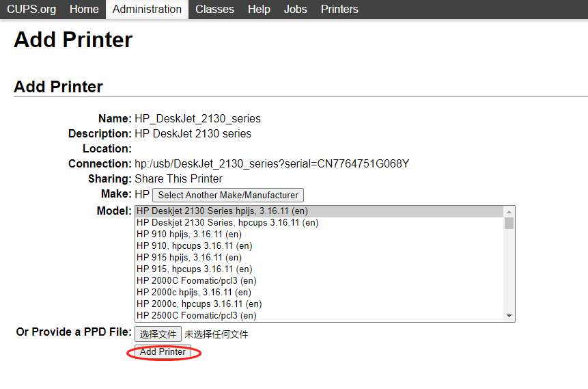Viewport: 588px width, 389px height.
Task: Select HP 2000C Foomatic/pcl3 model
Action: (x=196, y=281)
